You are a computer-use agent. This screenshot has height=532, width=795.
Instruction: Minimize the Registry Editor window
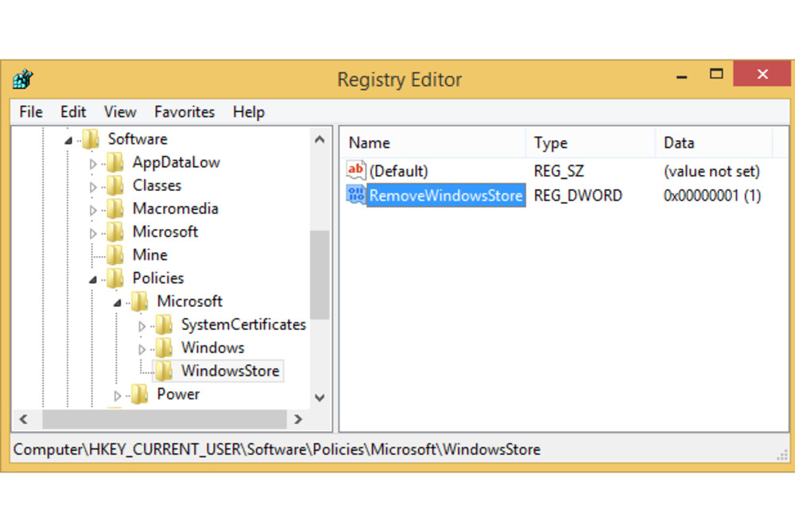point(682,76)
